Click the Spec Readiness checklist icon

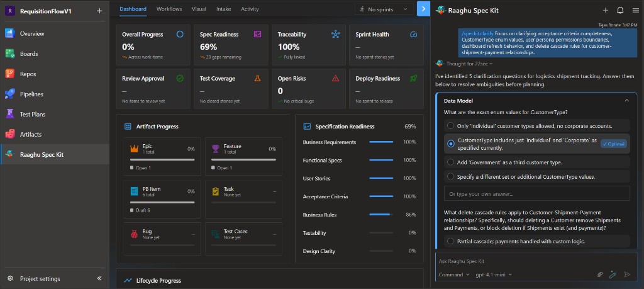(x=257, y=34)
